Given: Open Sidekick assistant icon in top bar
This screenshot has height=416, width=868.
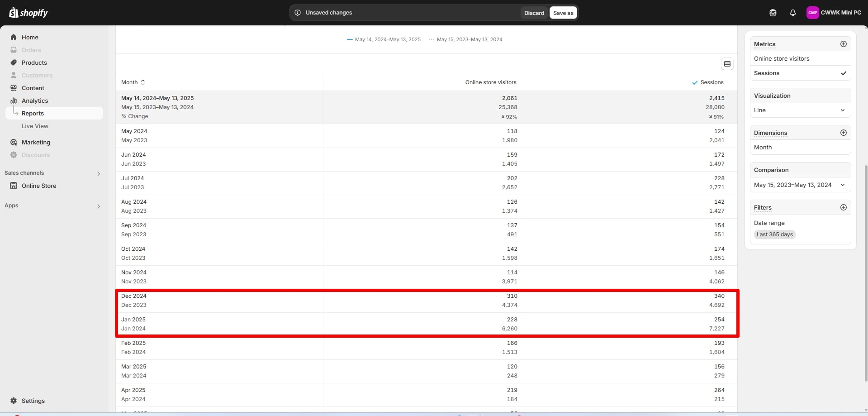Looking at the screenshot, I should click(x=773, y=13).
